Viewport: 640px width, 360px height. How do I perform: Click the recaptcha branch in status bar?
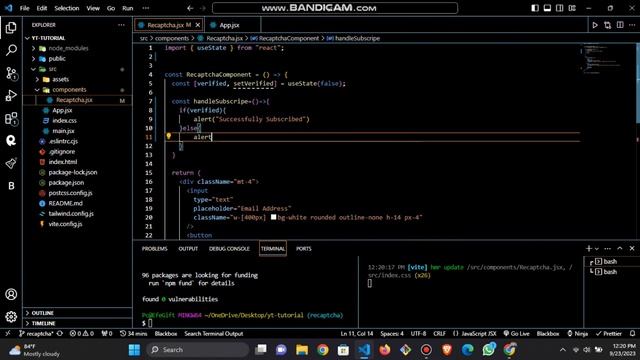tap(37, 333)
